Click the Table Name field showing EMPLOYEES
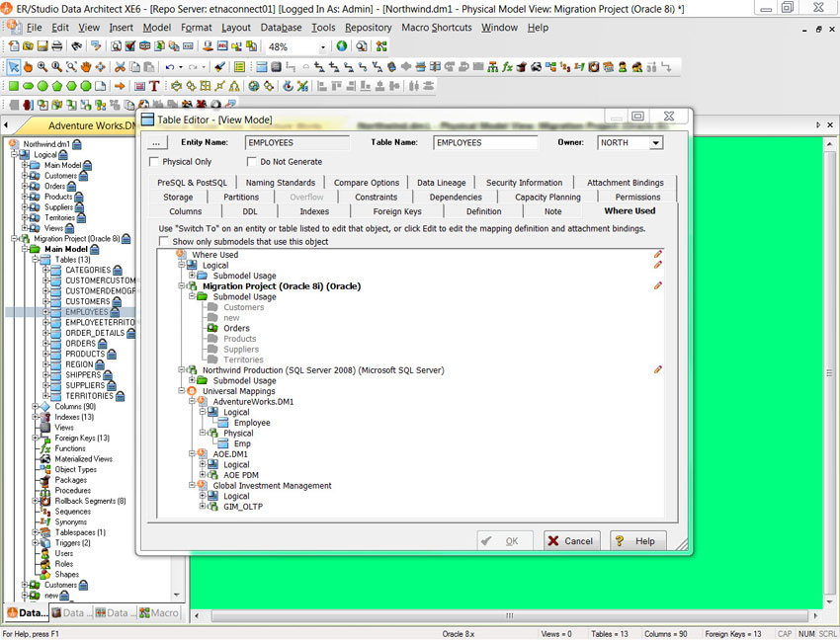 click(485, 143)
